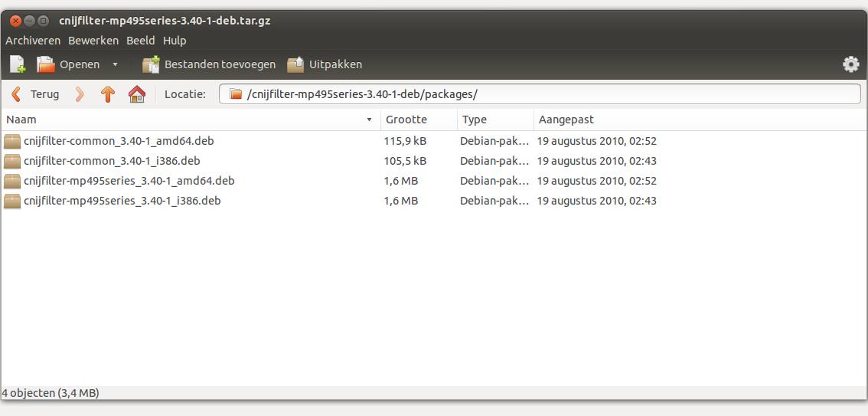Sort by the Aangepast column header
The image size is (868, 416).
point(700,120)
